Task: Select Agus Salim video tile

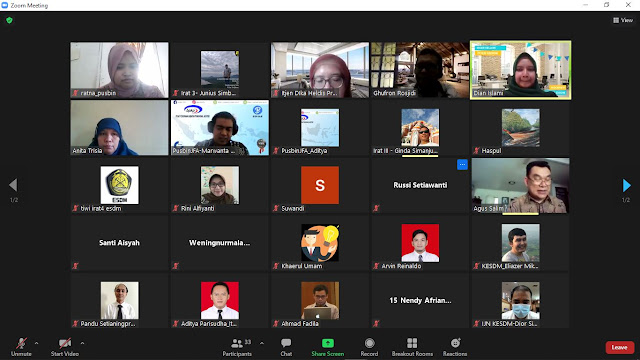Action: coord(520,185)
